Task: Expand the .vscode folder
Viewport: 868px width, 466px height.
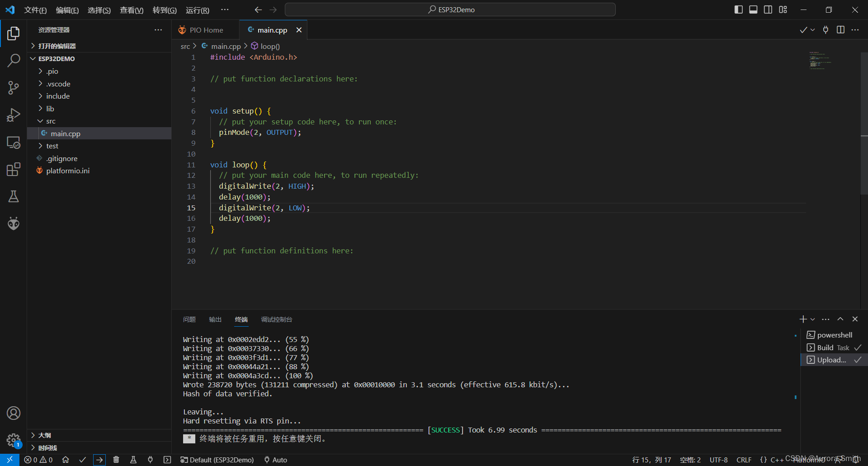Action: (x=99, y=84)
